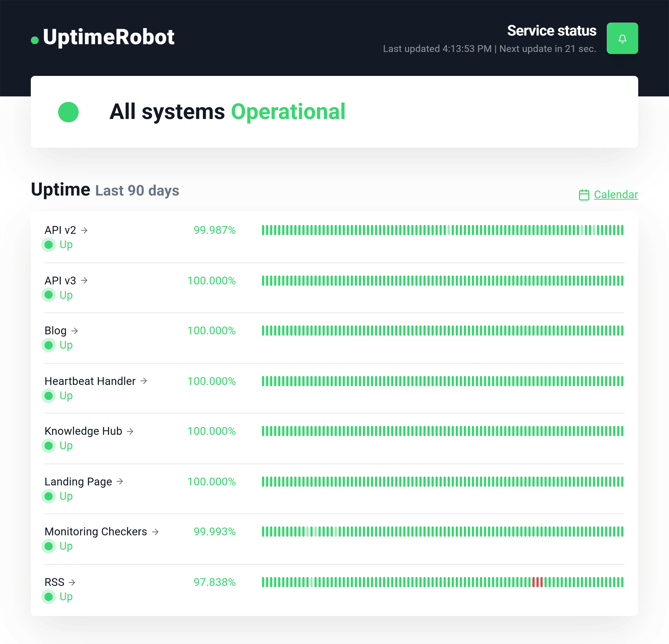The image size is (669, 644).
Task: Open Knowledge Hub monitor details
Action: pos(83,431)
